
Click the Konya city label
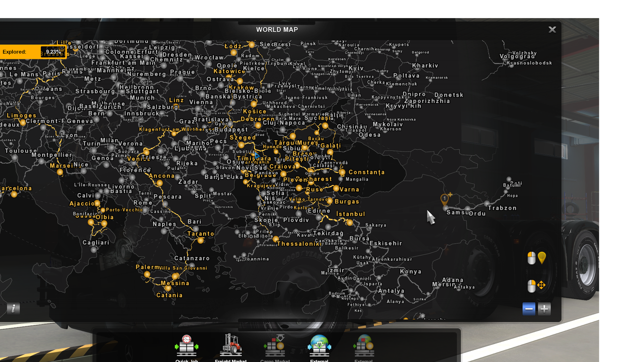click(x=411, y=271)
